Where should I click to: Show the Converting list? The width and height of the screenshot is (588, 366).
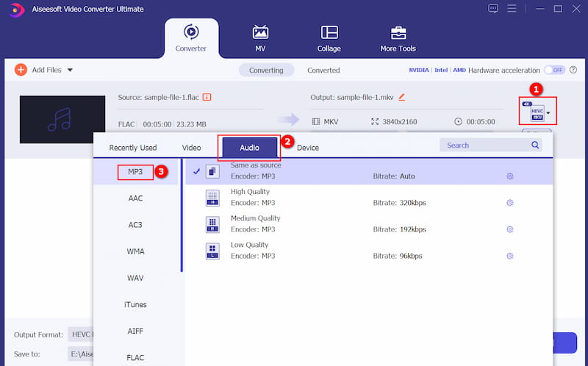[x=266, y=70]
